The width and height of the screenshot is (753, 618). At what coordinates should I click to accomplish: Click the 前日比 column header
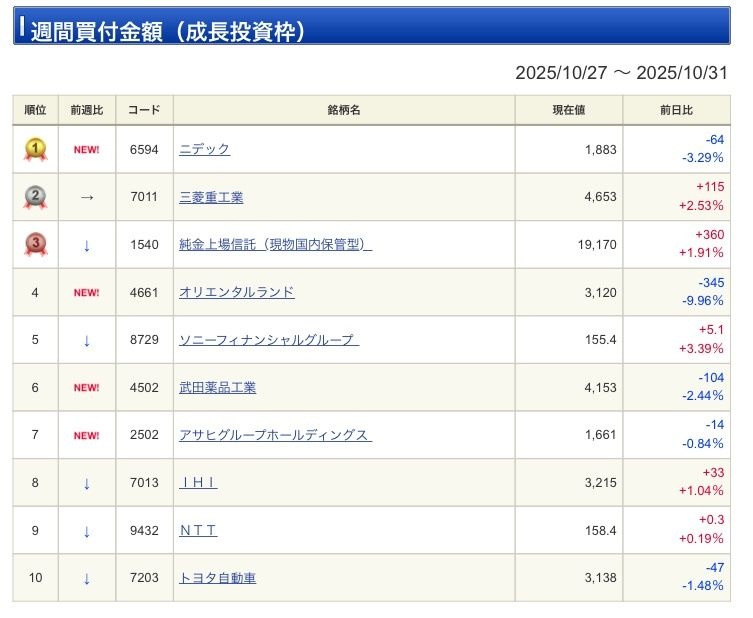[x=676, y=110]
